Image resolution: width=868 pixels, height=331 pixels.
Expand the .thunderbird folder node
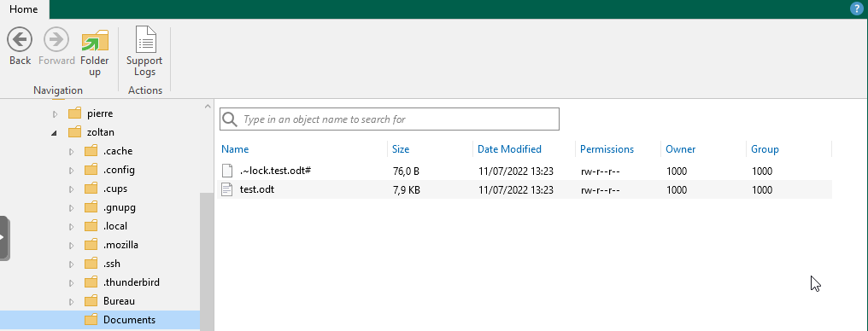71,283
